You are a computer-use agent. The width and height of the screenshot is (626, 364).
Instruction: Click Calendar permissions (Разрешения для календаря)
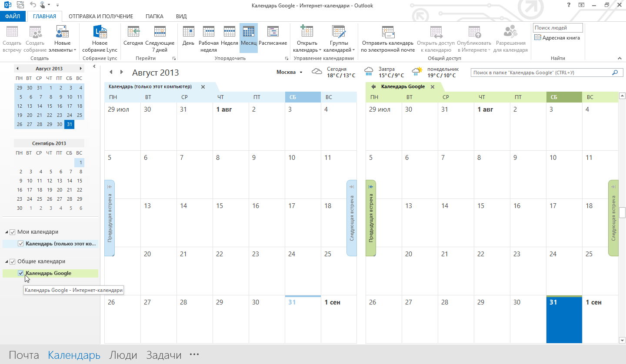[512, 39]
